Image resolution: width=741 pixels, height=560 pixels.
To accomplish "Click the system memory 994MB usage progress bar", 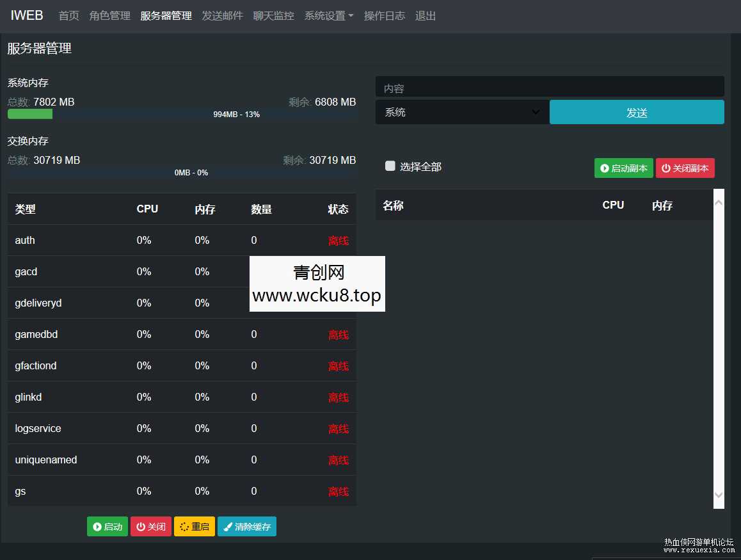I will click(x=182, y=115).
